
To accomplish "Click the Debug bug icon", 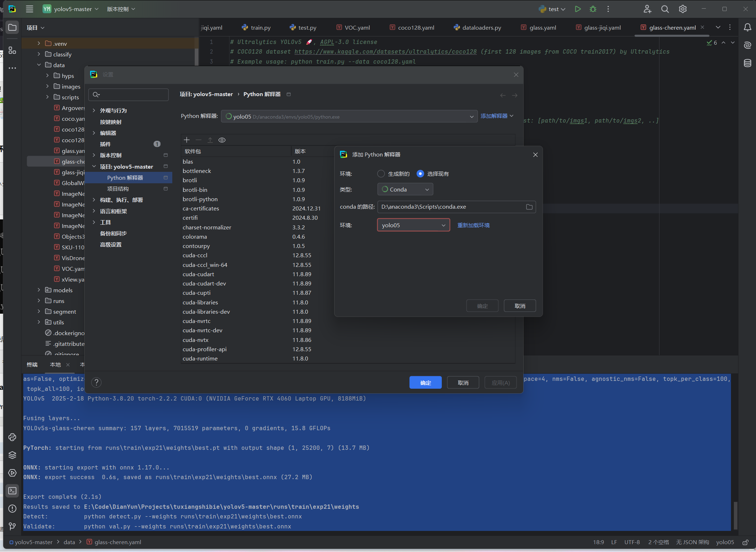I will 593,9.
